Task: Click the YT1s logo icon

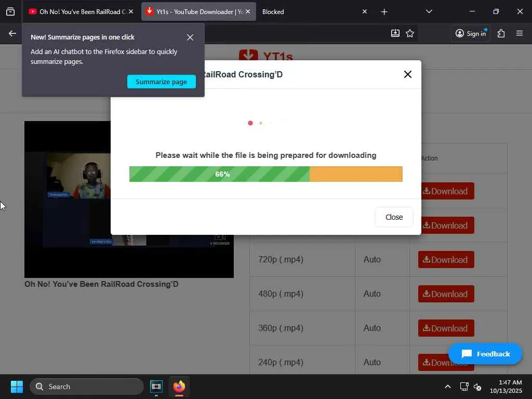Action: point(248,55)
